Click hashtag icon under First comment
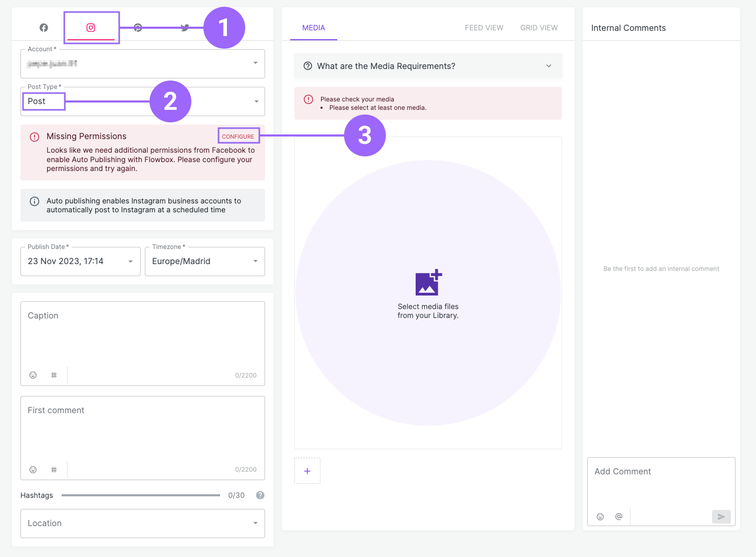Screen dimensions: 756x557 pyautogui.click(x=54, y=470)
